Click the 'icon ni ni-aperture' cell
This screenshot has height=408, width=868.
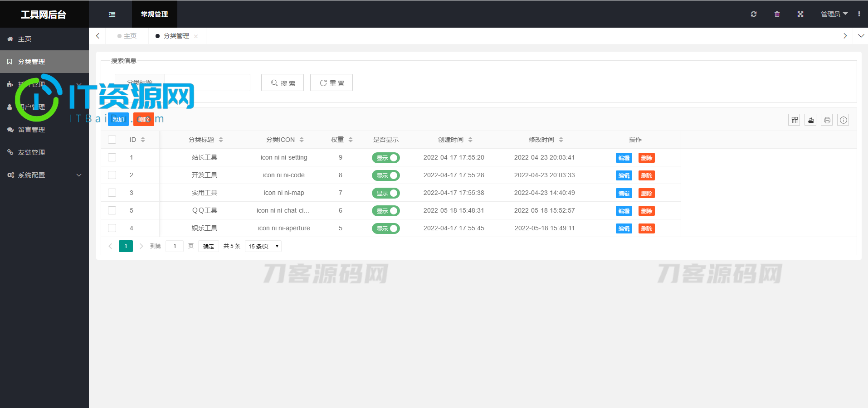tap(284, 228)
